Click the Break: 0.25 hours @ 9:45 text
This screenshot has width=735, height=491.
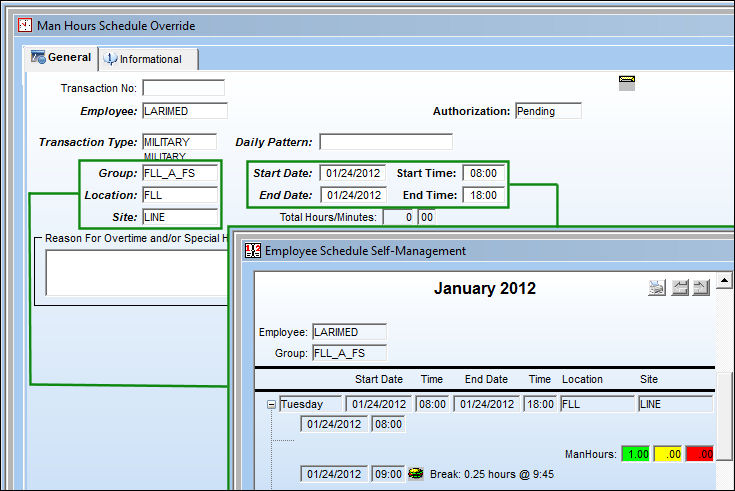click(x=492, y=474)
